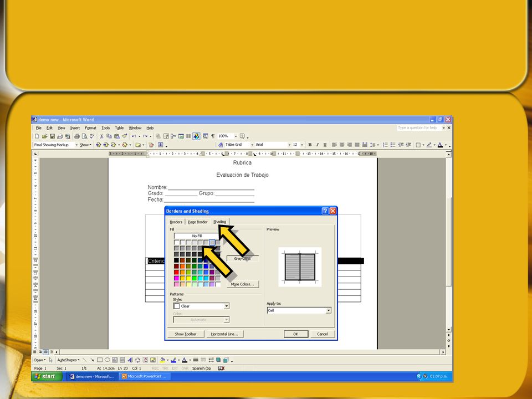Switch to Microsoft PowerPoint in taskbar
The width and height of the screenshot is (532, 399).
pos(145,376)
